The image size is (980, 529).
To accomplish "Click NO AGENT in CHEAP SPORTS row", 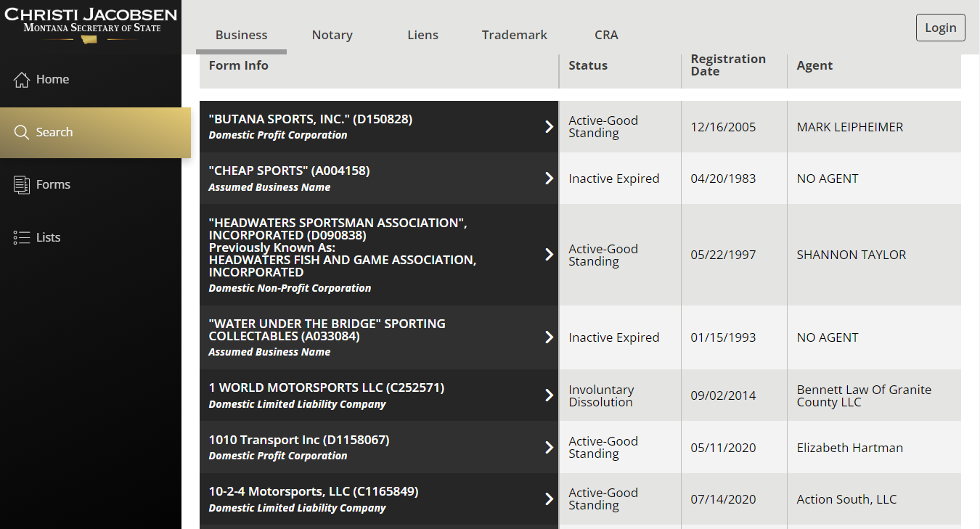I will pyautogui.click(x=828, y=179).
